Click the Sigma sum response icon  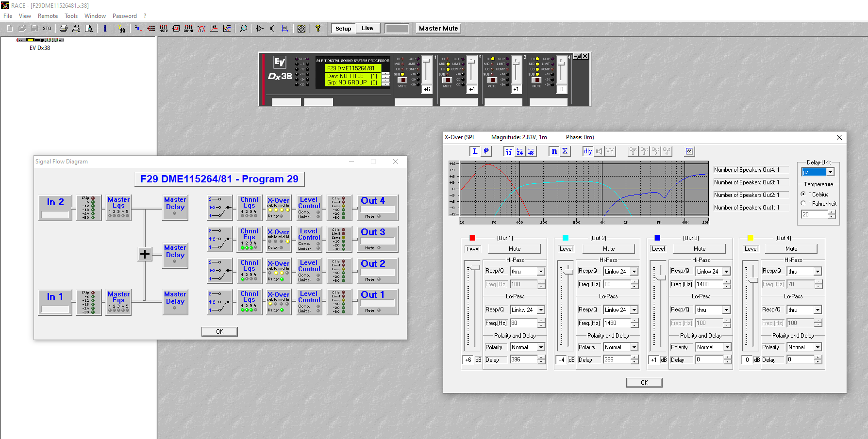[565, 151]
